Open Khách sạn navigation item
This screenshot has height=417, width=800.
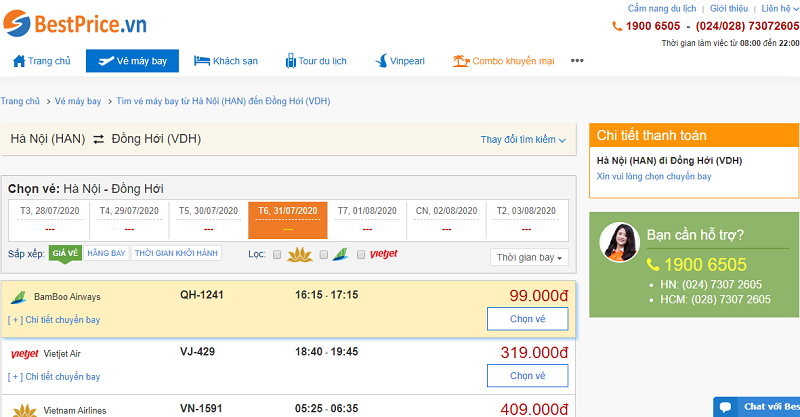click(226, 61)
